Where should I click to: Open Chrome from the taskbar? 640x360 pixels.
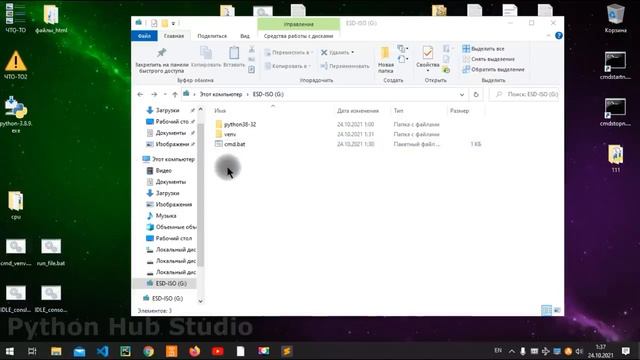tap(149, 351)
